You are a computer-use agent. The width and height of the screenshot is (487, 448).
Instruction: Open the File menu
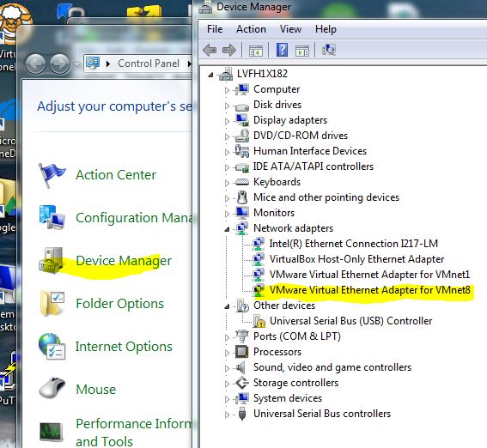coord(215,29)
